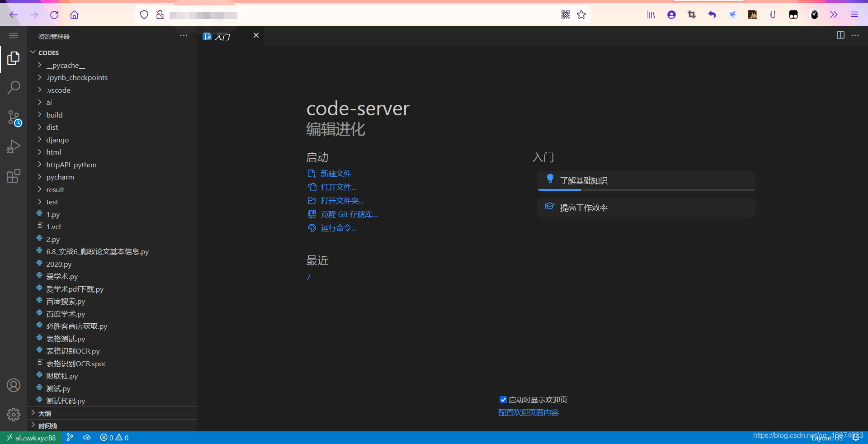Open the recent folder / link
Screen dimensions: 868x444
pyautogui.click(x=309, y=277)
